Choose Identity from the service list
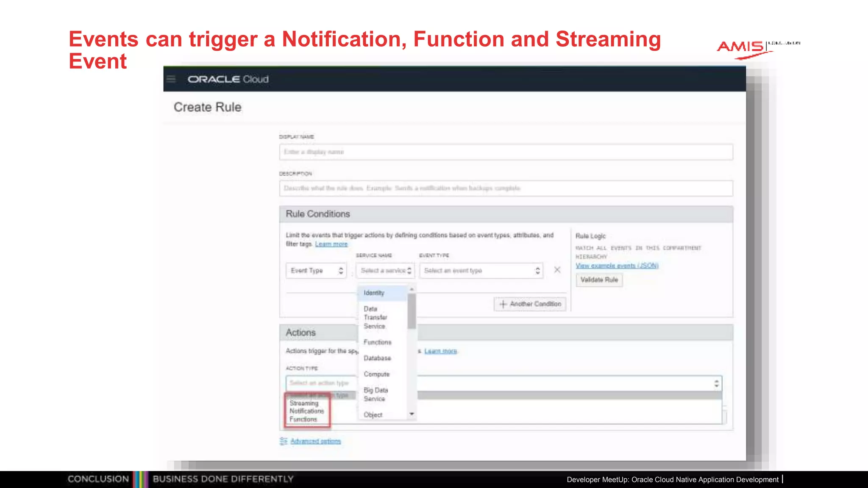 (x=383, y=293)
